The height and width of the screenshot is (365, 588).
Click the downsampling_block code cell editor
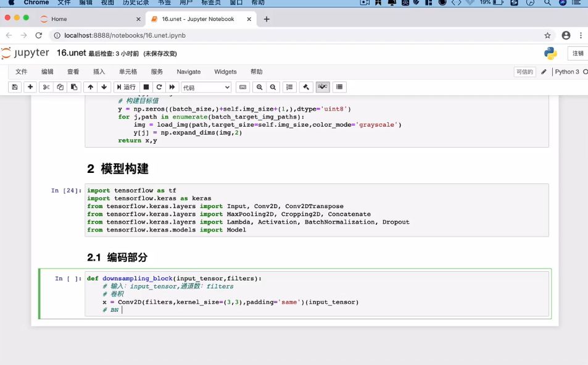(317, 294)
